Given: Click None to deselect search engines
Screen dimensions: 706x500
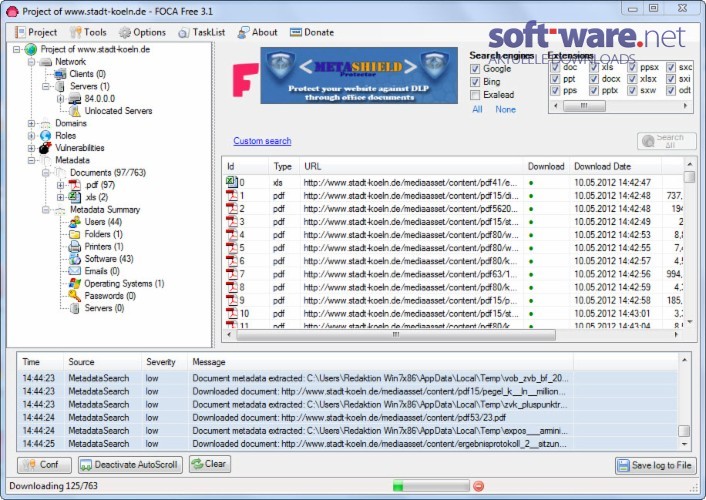Looking at the screenshot, I should click(506, 109).
